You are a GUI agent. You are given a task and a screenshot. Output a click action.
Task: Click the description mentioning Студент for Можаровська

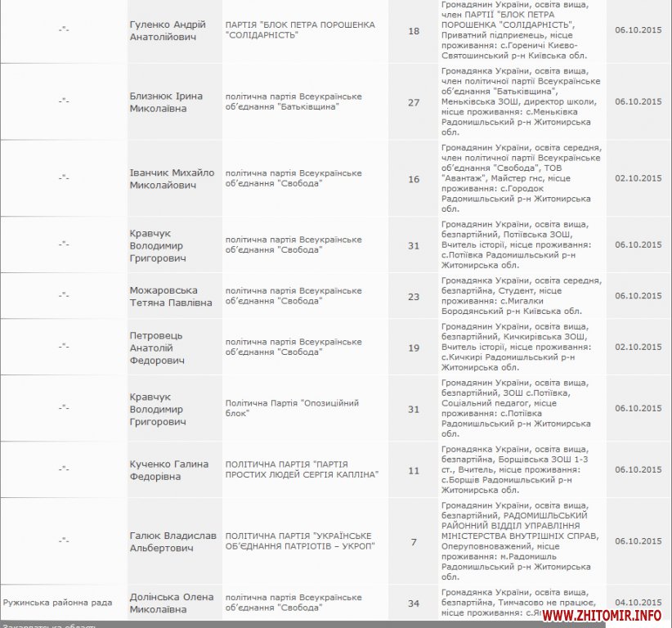(x=521, y=296)
